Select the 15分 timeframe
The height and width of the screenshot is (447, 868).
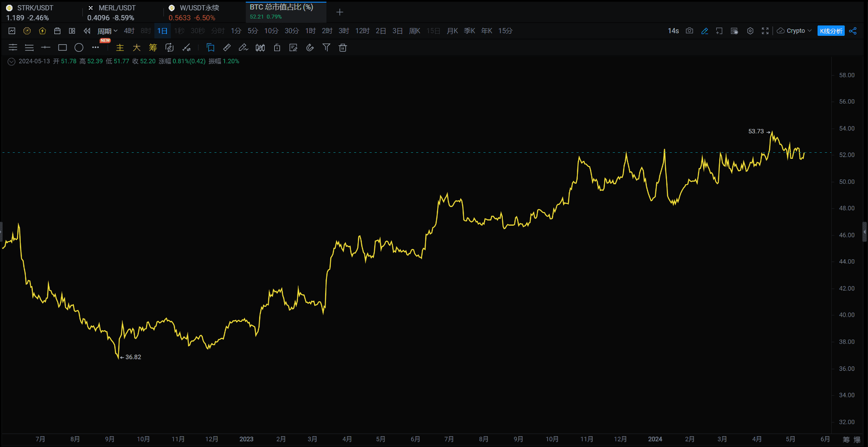tap(505, 31)
